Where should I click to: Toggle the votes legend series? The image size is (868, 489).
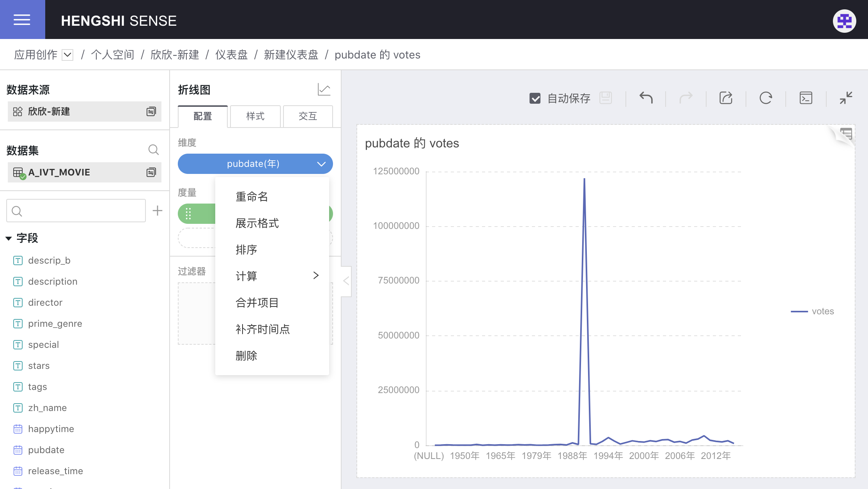(813, 311)
